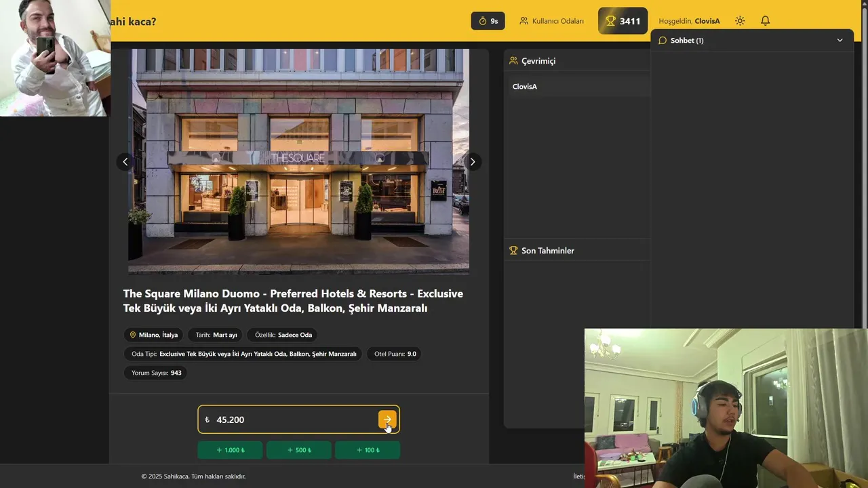
Task: Click the lira currency symbol in input
Action: (207, 420)
